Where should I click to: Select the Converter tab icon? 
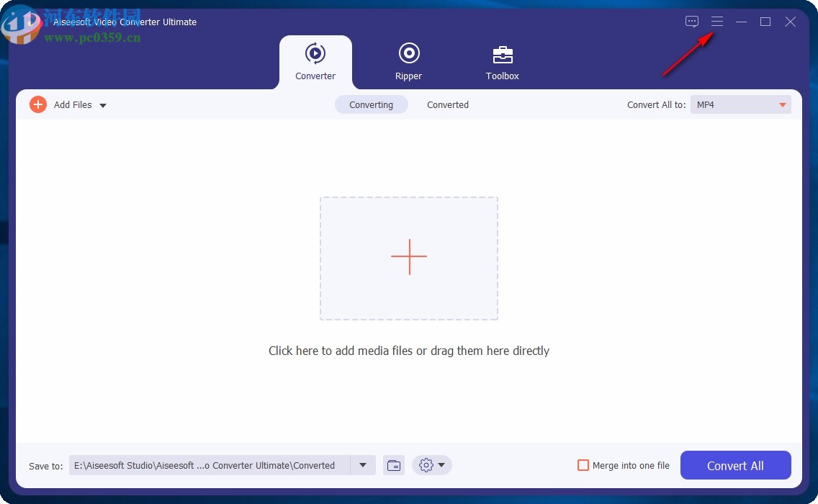tap(315, 53)
